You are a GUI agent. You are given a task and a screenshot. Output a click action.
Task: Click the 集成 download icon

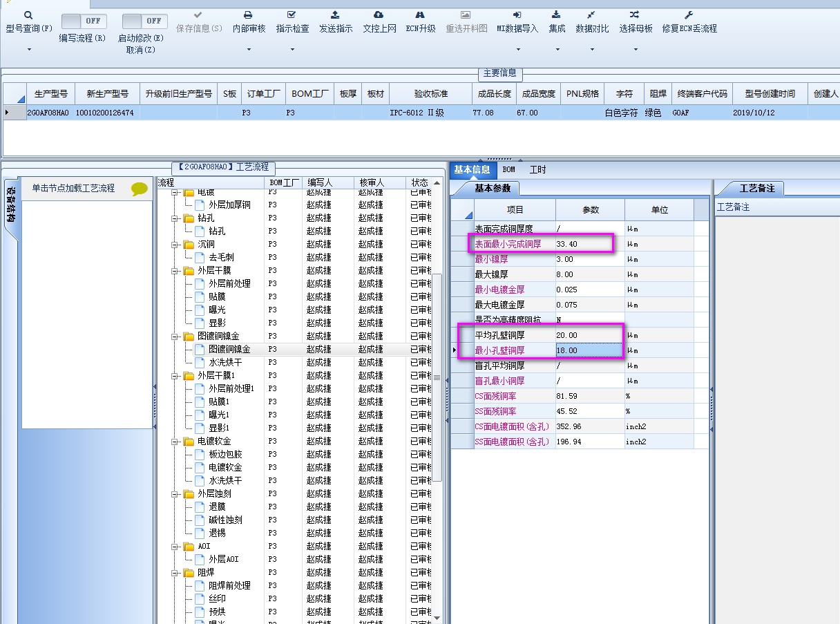tap(557, 15)
